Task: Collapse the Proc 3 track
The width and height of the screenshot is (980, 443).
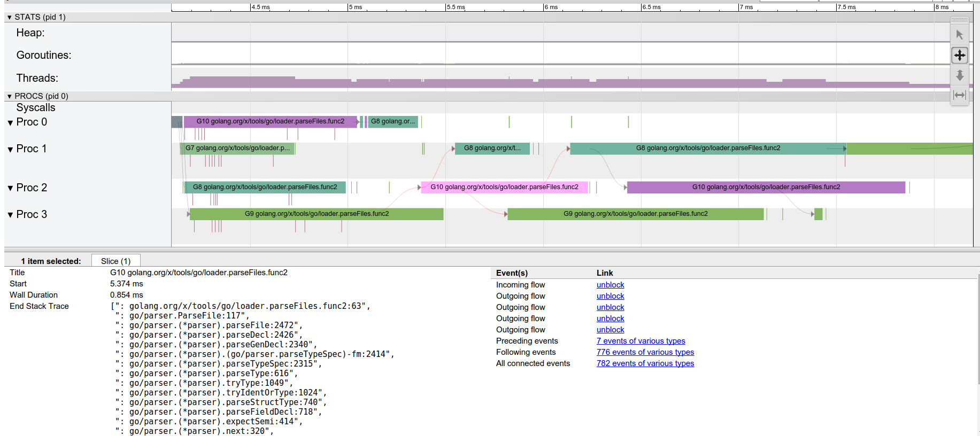Action: (x=10, y=215)
